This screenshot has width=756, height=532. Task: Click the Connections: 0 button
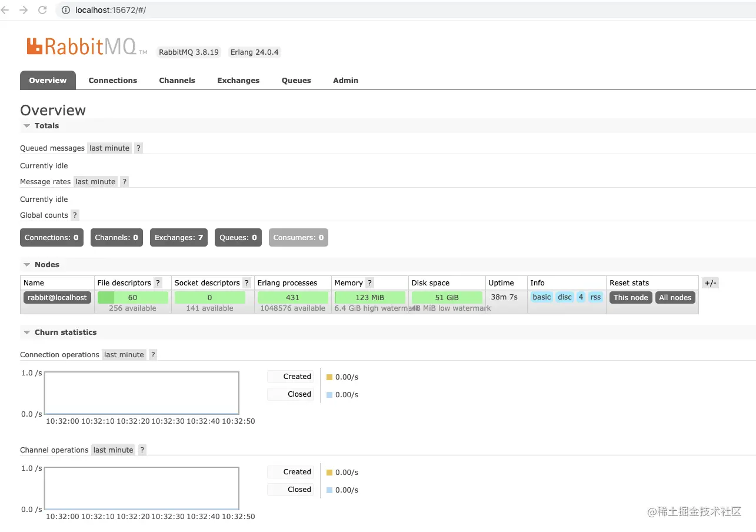(52, 238)
